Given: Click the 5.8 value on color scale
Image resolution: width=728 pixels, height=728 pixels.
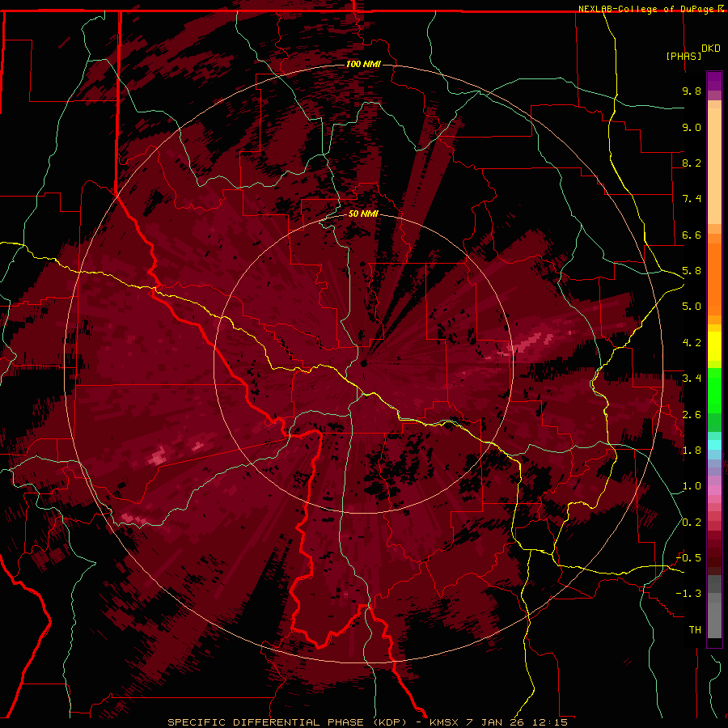Looking at the screenshot, I should point(692,271).
